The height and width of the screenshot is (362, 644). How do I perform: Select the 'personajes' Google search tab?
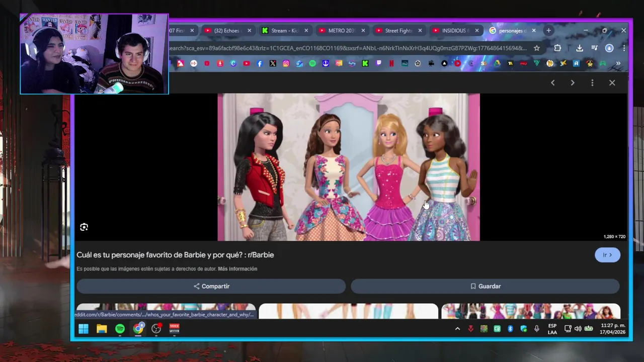point(512,31)
